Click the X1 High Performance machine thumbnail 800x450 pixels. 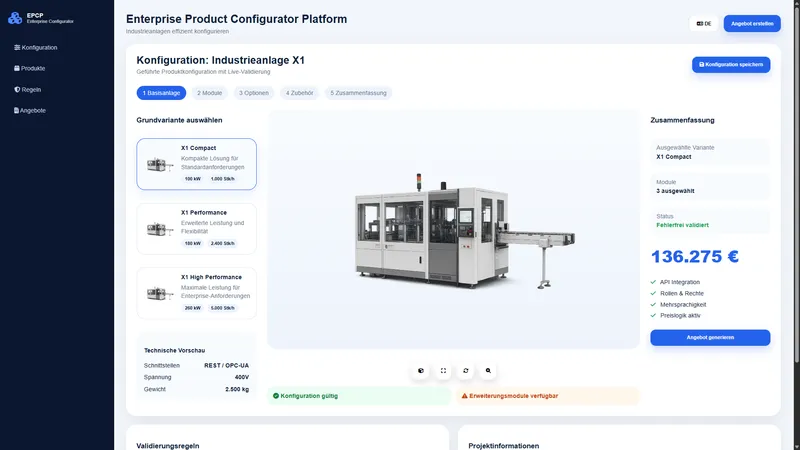point(159,293)
